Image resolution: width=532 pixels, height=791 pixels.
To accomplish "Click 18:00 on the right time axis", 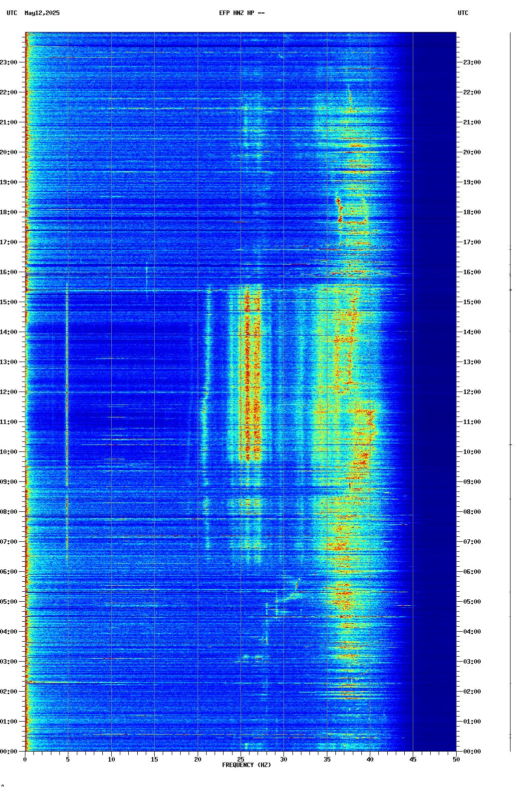I will pyautogui.click(x=472, y=212).
